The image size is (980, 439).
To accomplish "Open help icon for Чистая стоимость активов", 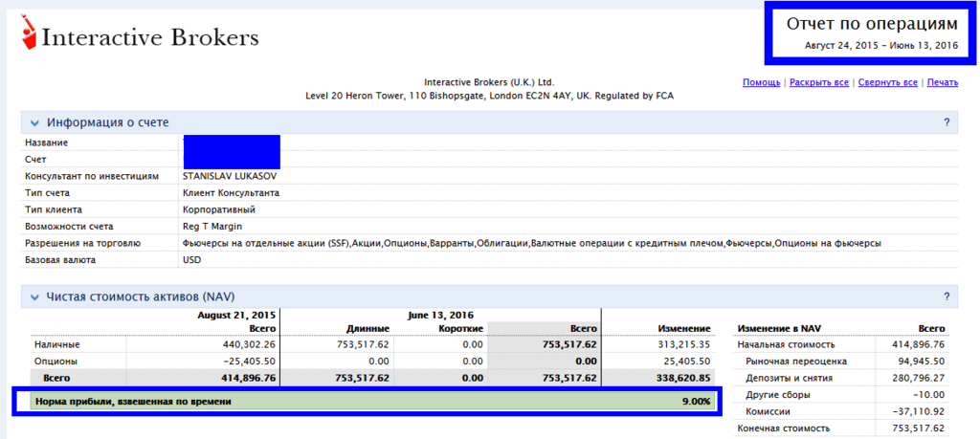I will pyautogui.click(x=947, y=296).
